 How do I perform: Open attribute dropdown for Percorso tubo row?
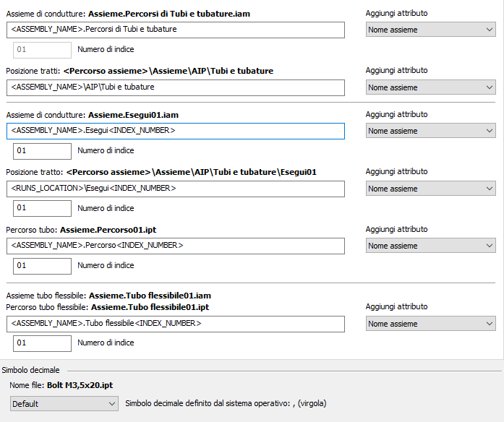point(430,246)
